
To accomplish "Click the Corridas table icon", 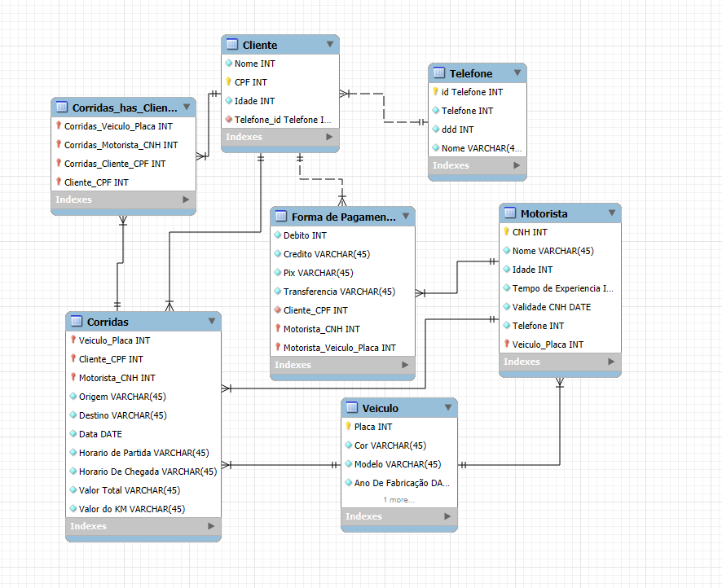I will tap(77, 322).
